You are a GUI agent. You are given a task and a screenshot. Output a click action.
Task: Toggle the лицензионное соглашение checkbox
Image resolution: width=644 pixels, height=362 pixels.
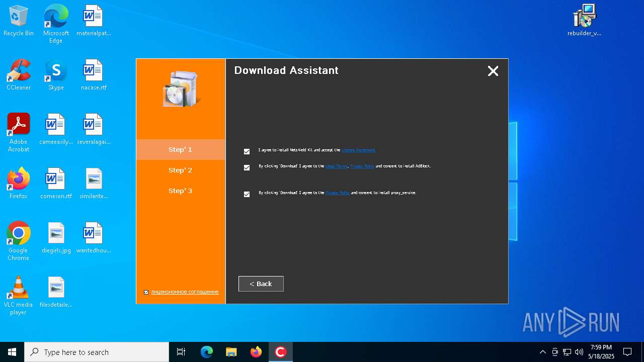[x=146, y=292]
